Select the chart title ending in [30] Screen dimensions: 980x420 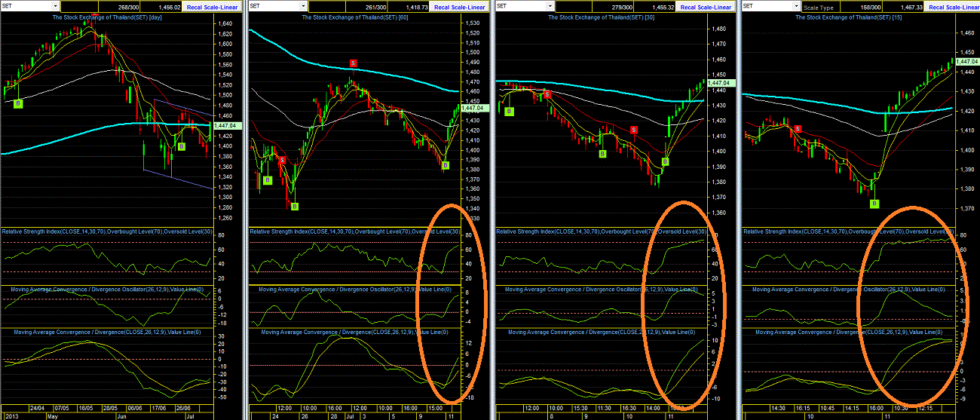click(601, 17)
